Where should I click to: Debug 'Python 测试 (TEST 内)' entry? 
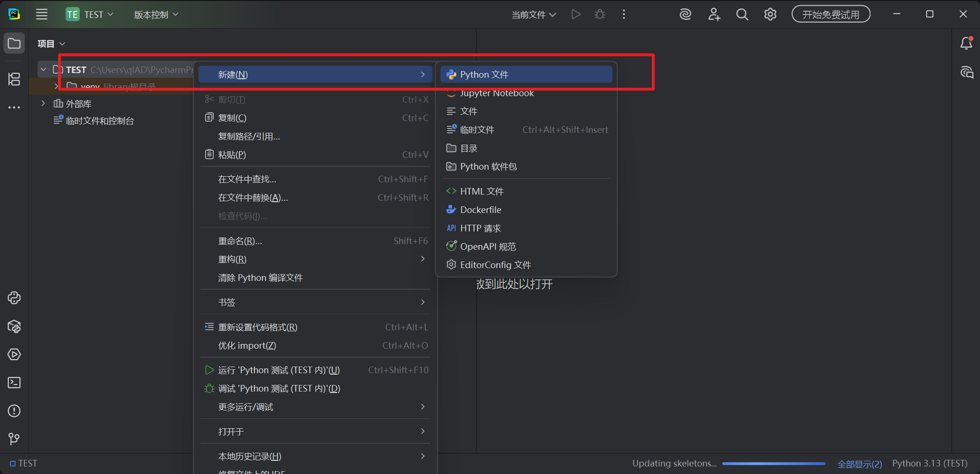(x=315, y=388)
